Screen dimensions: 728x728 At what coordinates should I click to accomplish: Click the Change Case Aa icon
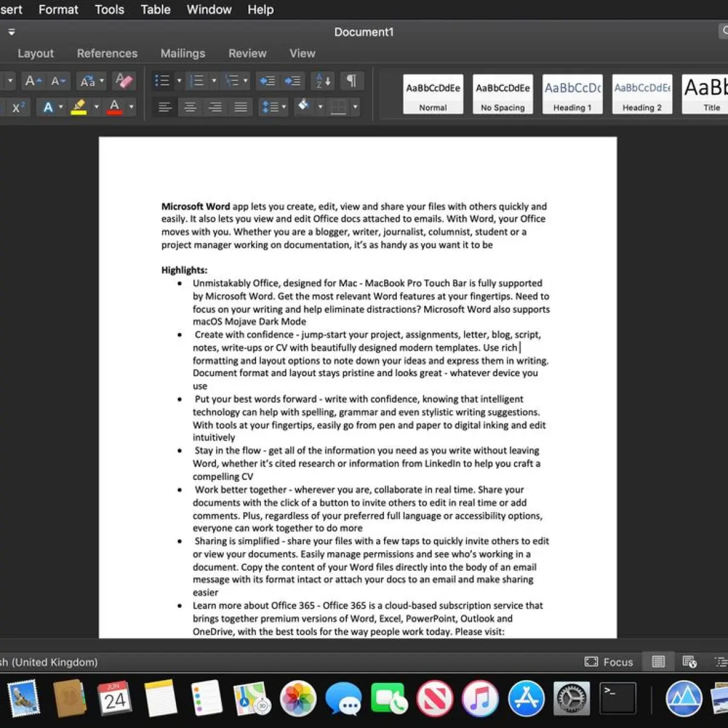coord(88,81)
